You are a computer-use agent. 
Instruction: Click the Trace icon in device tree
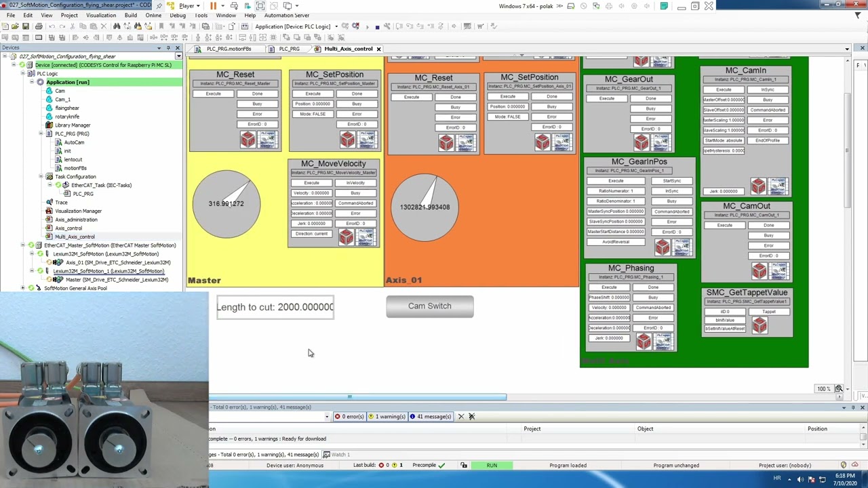tap(49, 203)
